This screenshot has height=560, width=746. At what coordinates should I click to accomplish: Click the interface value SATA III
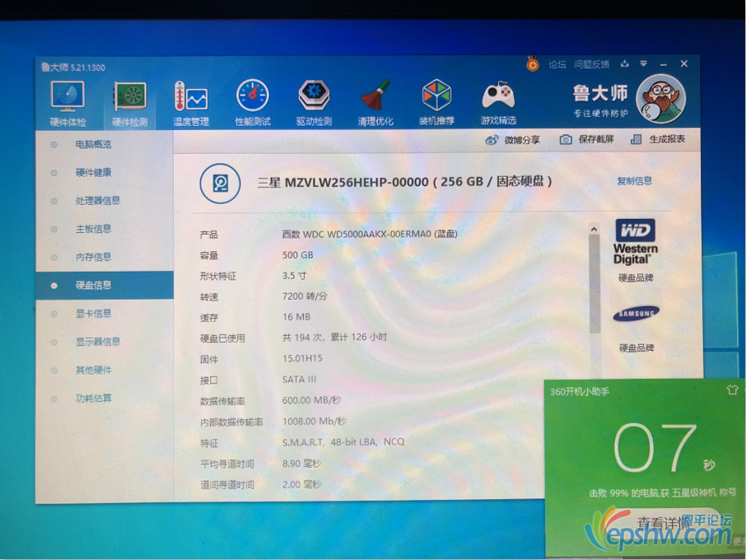coord(299,379)
